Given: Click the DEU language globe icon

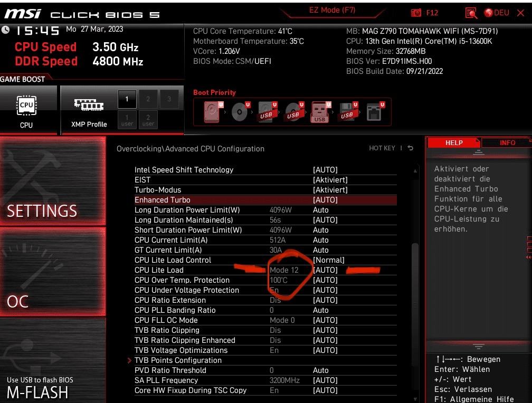Looking at the screenshot, I should [489, 13].
